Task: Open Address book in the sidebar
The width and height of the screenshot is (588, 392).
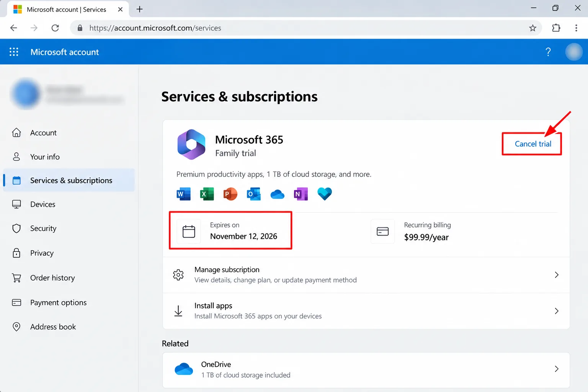Action: pos(69,327)
